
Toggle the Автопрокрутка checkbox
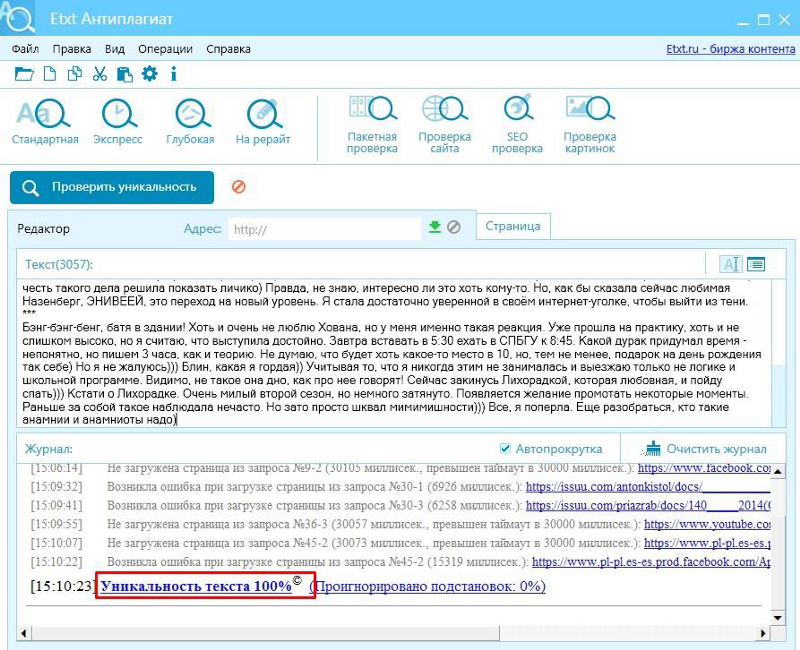tap(506, 449)
